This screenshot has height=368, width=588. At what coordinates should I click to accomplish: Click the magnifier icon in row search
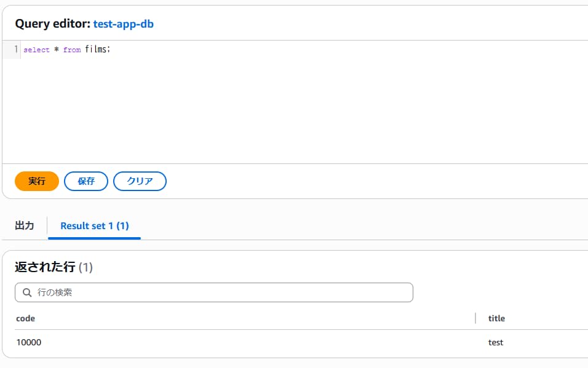(x=27, y=292)
